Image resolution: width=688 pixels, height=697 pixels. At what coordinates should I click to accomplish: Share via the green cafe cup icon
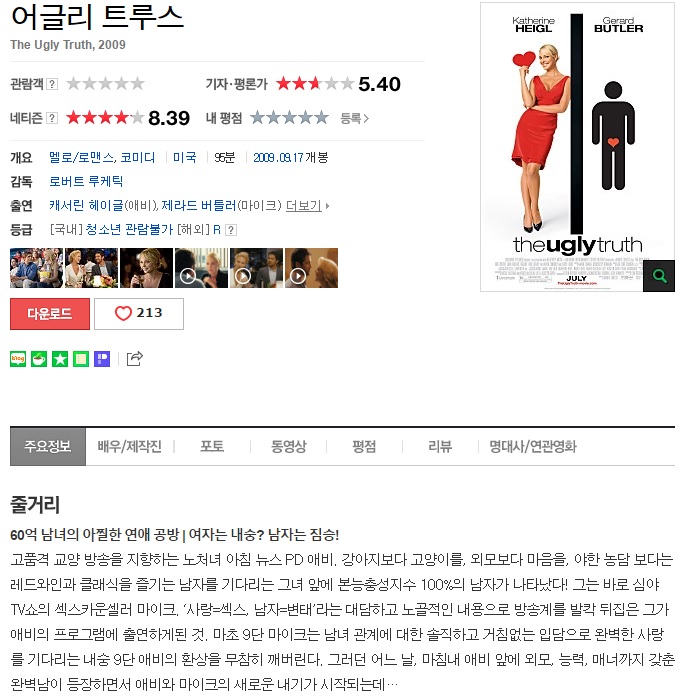[x=39, y=359]
